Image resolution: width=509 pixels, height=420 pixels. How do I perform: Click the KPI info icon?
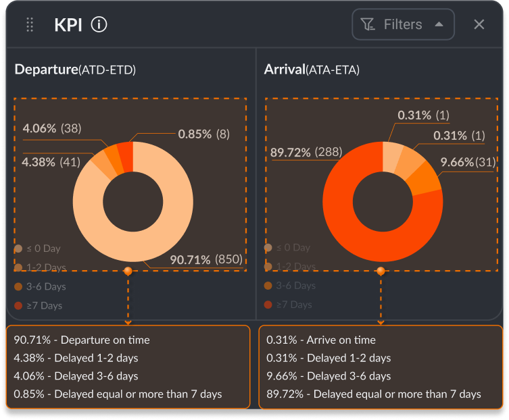(x=99, y=25)
